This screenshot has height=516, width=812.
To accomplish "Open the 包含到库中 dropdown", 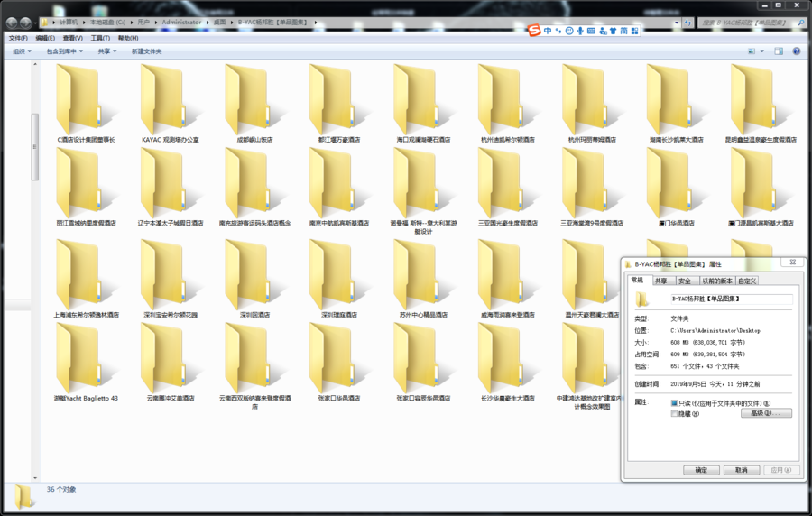I will [64, 51].
